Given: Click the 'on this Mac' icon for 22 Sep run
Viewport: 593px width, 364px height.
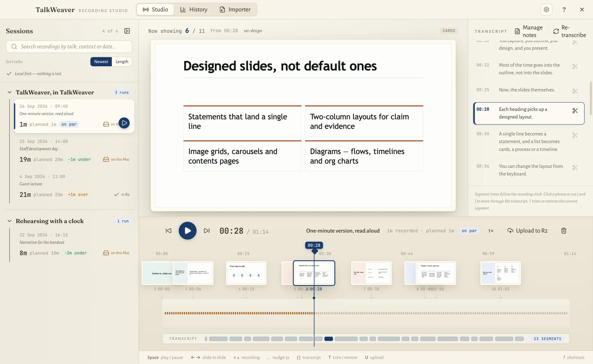Looking at the screenshot, I should (106, 253).
